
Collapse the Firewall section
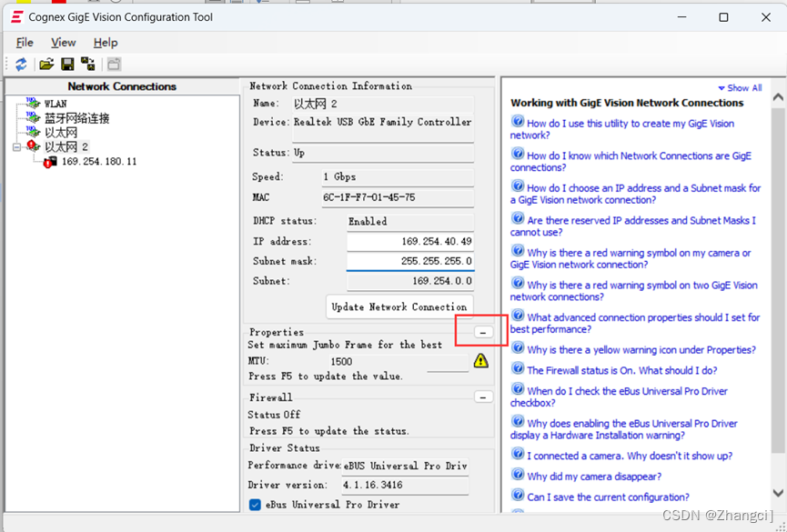pos(483,397)
